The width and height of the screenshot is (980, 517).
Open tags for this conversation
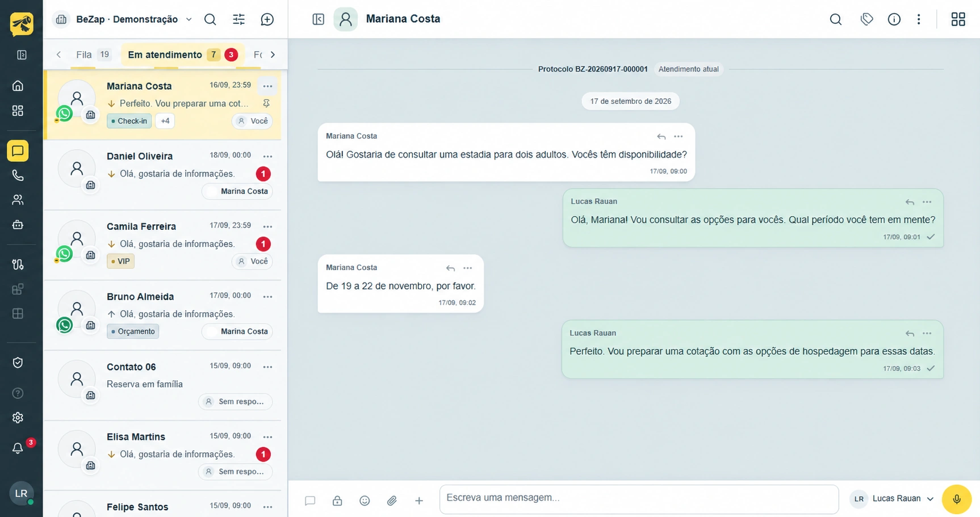[866, 19]
